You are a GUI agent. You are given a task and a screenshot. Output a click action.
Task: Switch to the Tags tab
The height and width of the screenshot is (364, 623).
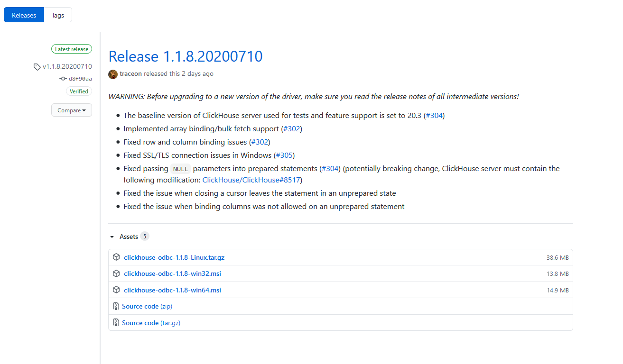pyautogui.click(x=57, y=15)
